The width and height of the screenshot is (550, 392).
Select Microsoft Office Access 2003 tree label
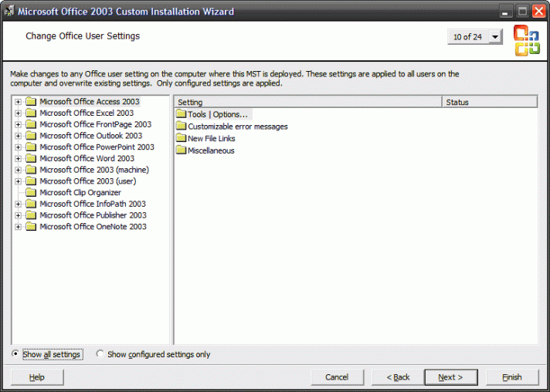pyautogui.click(x=90, y=102)
